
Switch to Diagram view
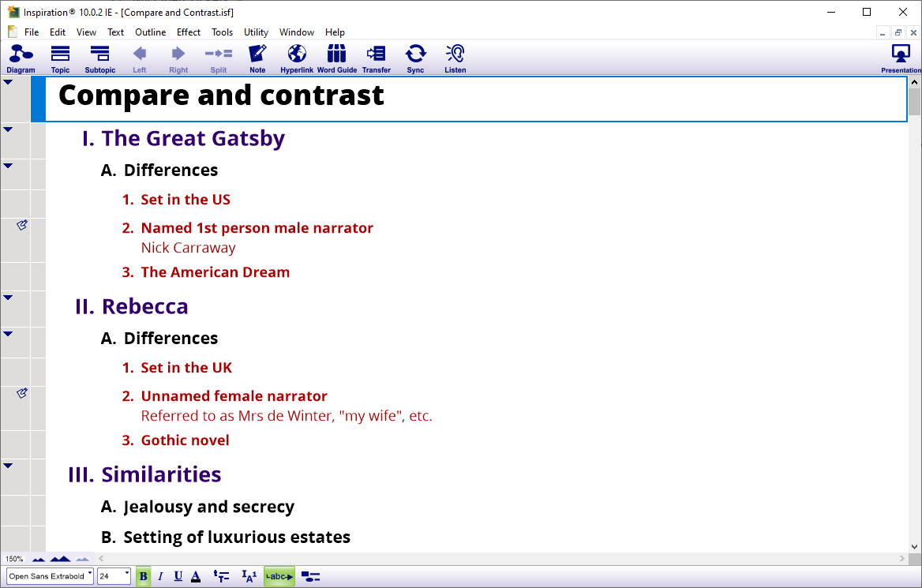(x=21, y=58)
